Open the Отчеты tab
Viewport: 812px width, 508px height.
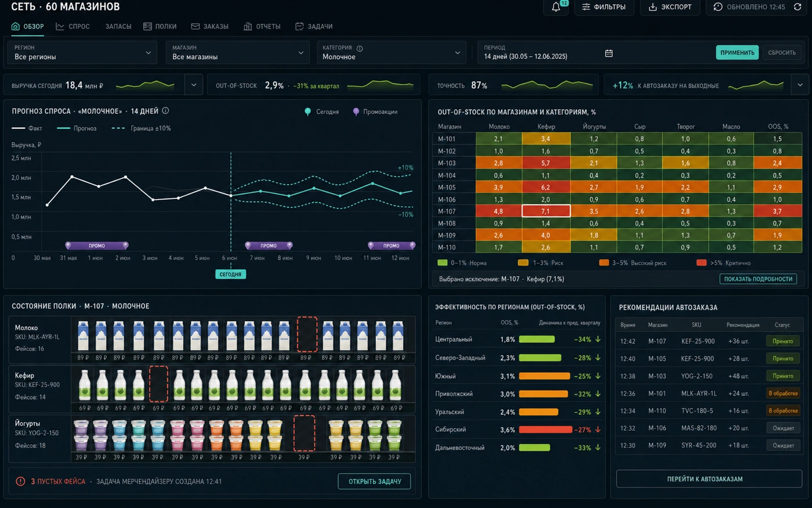(x=262, y=27)
